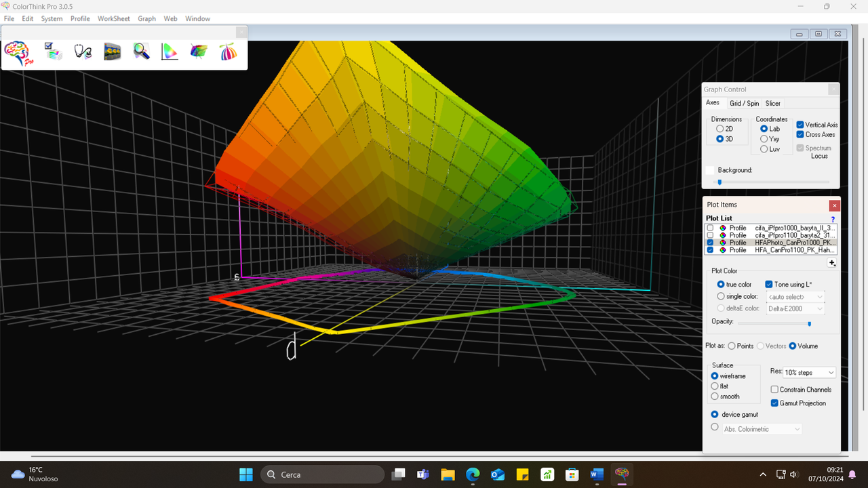This screenshot has width=868, height=488.
Task: Open the 3D gamut Grapher tool
Action: (x=198, y=52)
